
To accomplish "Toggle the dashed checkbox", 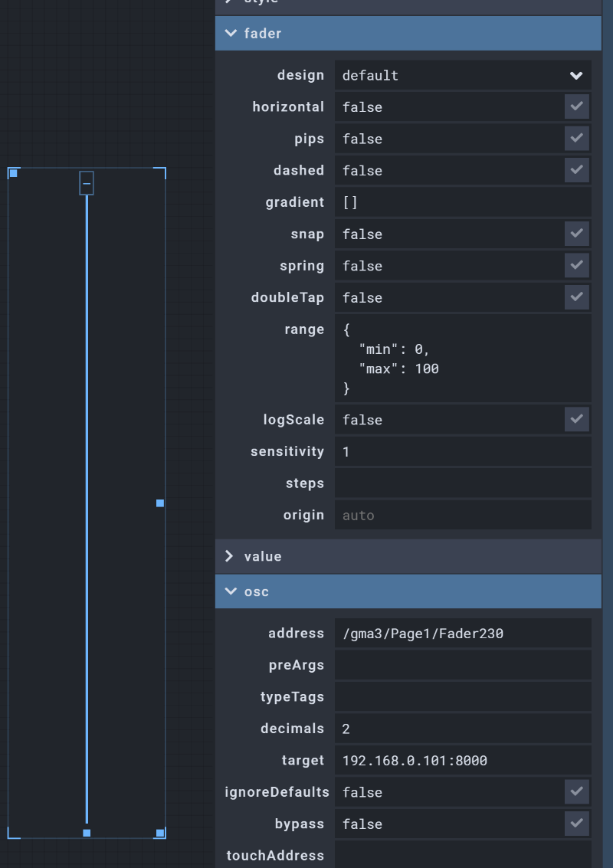I will pyautogui.click(x=576, y=170).
